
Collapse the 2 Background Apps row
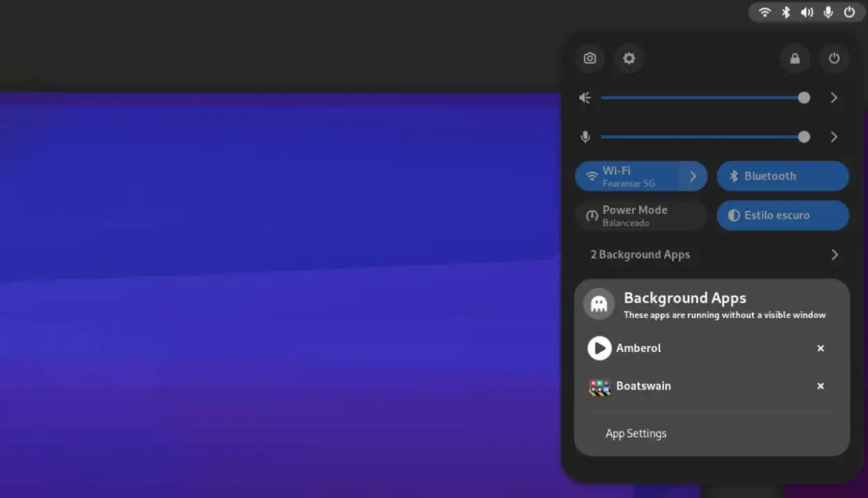point(712,255)
